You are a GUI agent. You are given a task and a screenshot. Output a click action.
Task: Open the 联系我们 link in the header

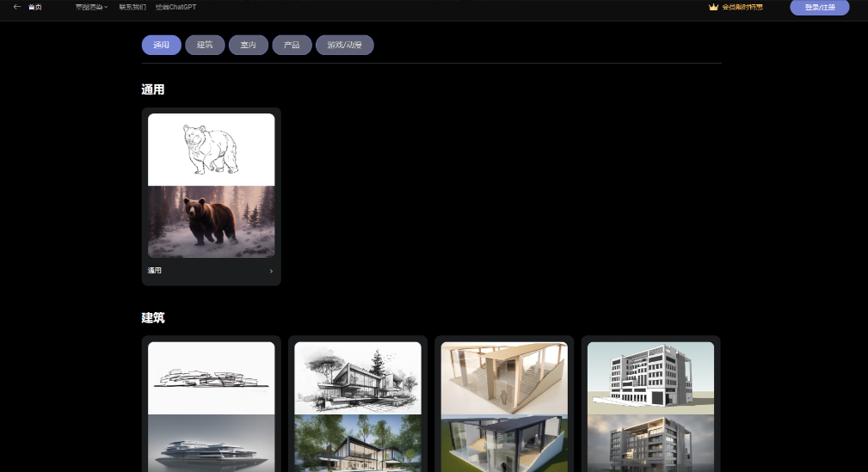coord(132,7)
